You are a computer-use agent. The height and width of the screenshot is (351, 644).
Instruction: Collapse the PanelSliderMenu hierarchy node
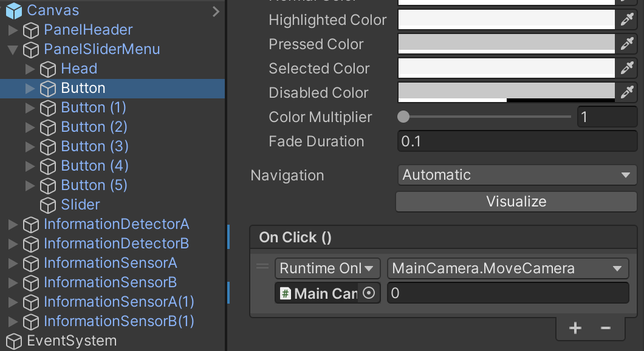(x=13, y=50)
